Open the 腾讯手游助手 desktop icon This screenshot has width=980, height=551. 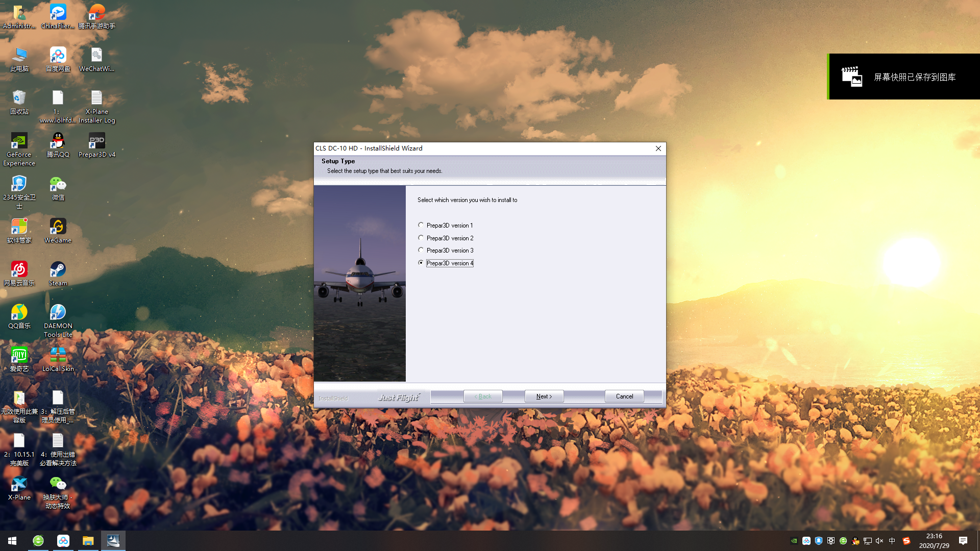click(x=96, y=17)
